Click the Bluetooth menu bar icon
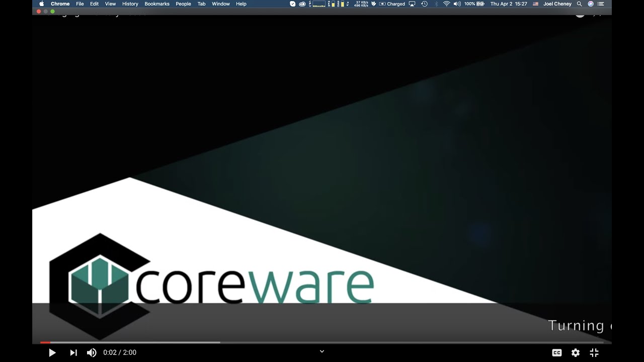 pyautogui.click(x=436, y=4)
